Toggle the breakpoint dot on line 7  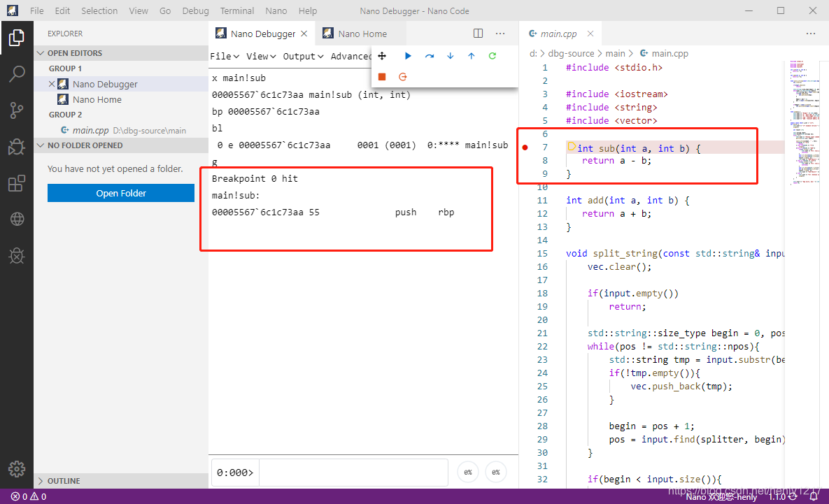pos(525,147)
